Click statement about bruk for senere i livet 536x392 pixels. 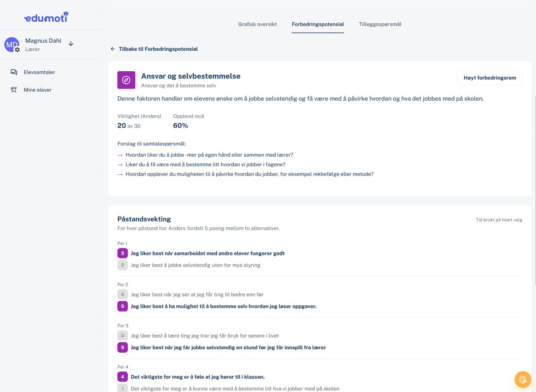pos(205,335)
